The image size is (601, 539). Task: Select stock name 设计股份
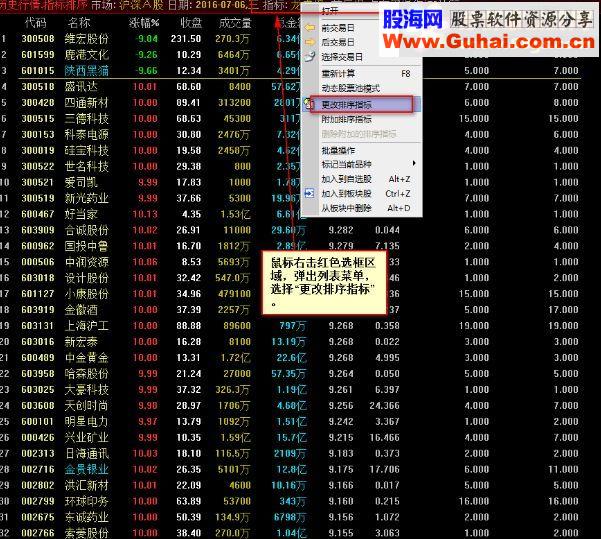coord(87,278)
